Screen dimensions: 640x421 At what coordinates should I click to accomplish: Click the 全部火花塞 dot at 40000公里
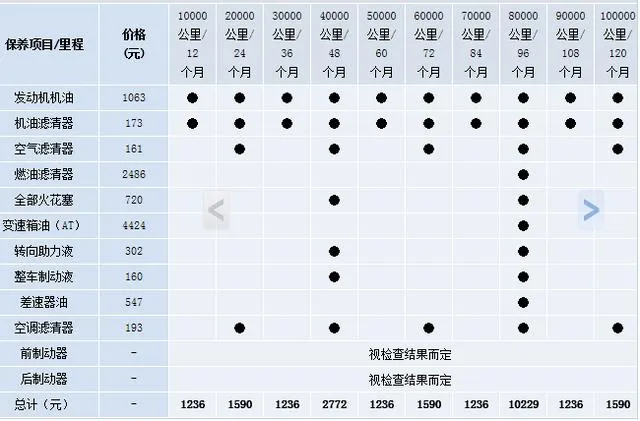pos(334,200)
